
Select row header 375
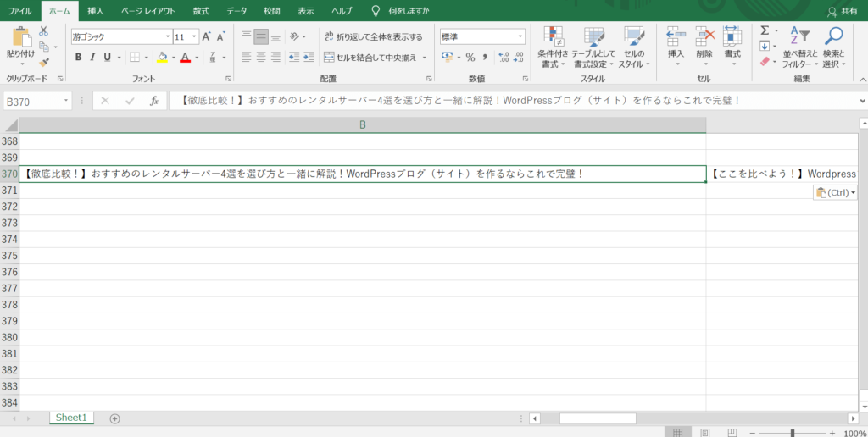(x=9, y=256)
